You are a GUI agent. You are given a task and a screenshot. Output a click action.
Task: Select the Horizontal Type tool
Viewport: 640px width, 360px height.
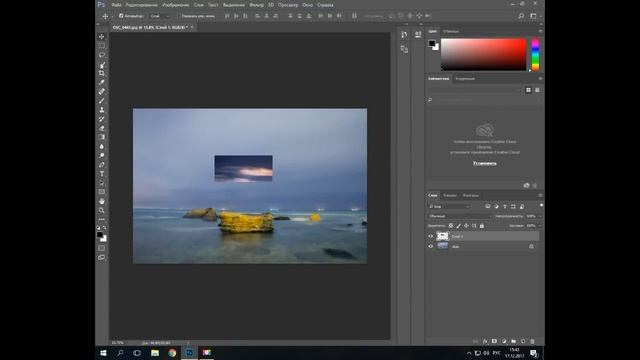tap(102, 174)
